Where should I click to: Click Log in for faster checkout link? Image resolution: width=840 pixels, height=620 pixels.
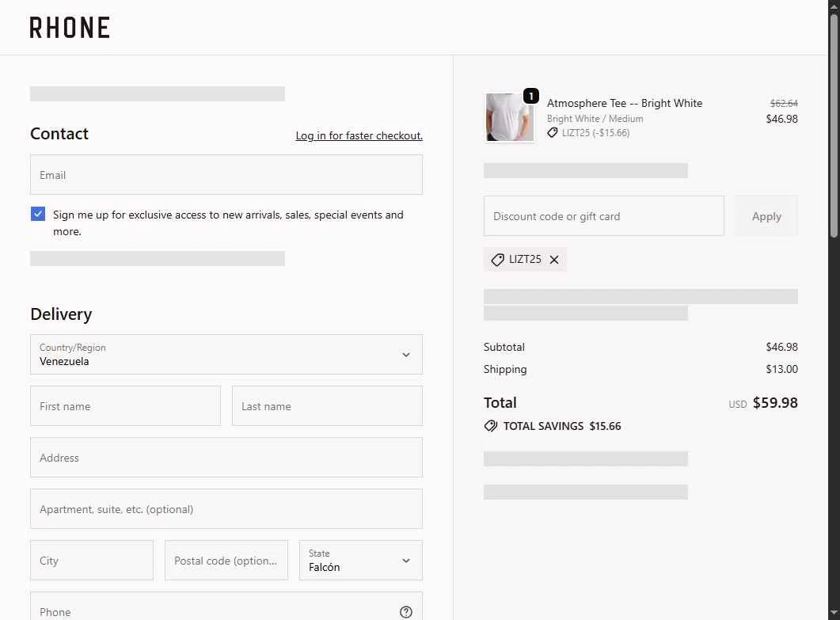pos(359,135)
